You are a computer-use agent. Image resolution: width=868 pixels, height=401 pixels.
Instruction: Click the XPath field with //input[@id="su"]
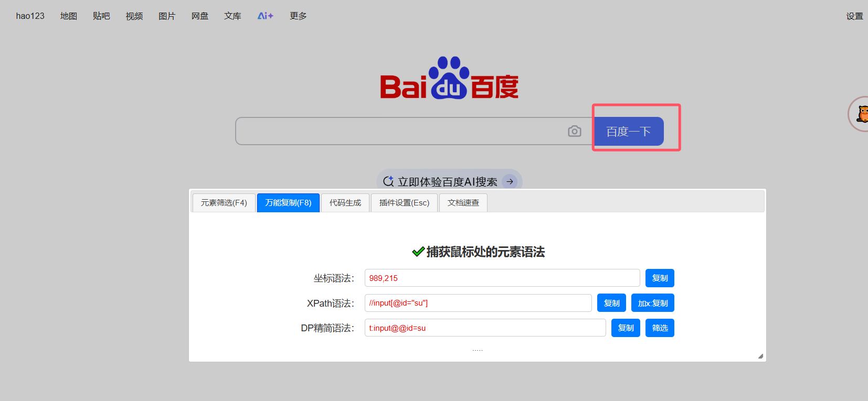coord(478,303)
